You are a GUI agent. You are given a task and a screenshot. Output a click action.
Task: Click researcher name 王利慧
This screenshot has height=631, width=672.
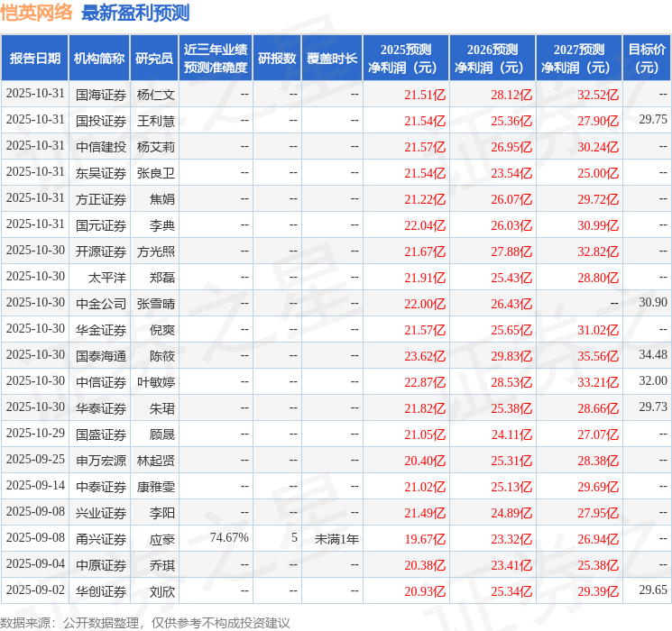click(x=156, y=121)
